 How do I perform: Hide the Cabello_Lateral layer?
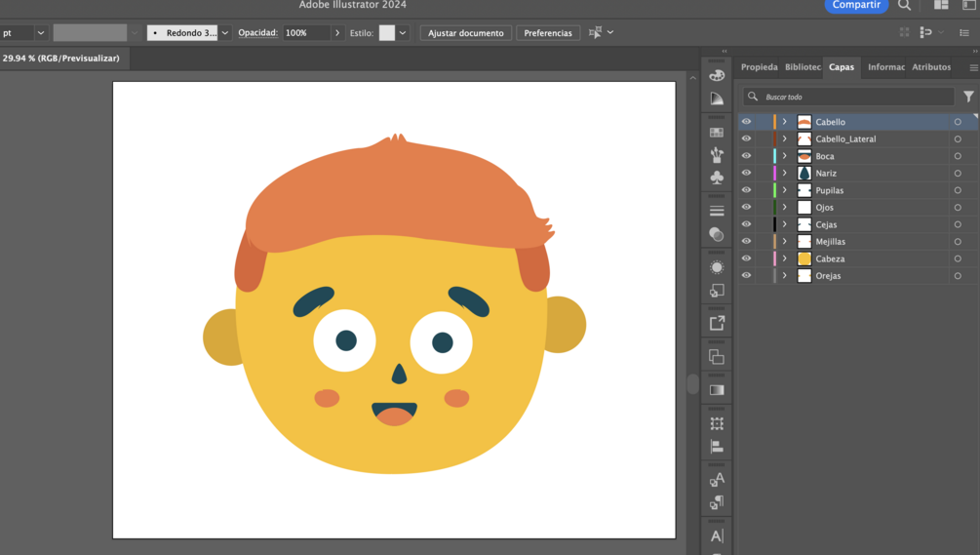pyautogui.click(x=746, y=139)
